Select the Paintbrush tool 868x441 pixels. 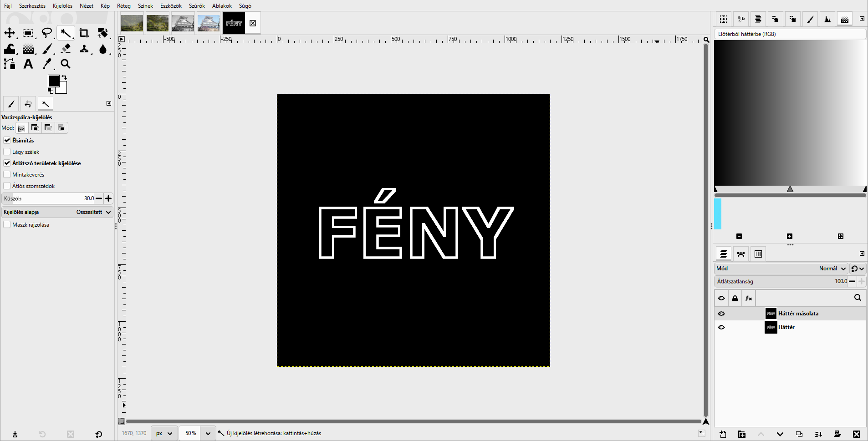47,48
